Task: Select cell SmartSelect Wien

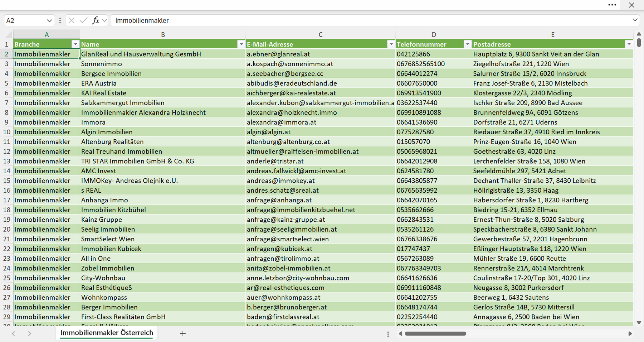Action: point(163,239)
